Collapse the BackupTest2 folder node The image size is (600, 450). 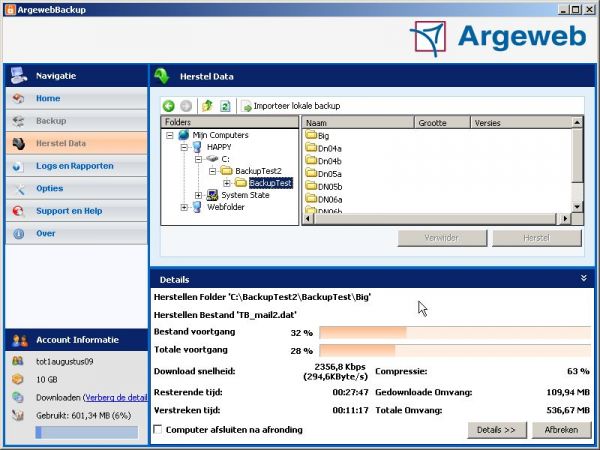212,171
